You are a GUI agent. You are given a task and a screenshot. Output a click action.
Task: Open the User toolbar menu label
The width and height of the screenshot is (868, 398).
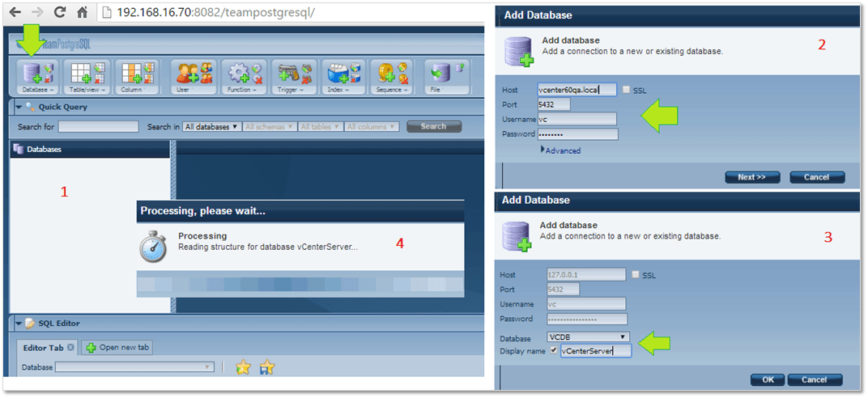[x=184, y=90]
